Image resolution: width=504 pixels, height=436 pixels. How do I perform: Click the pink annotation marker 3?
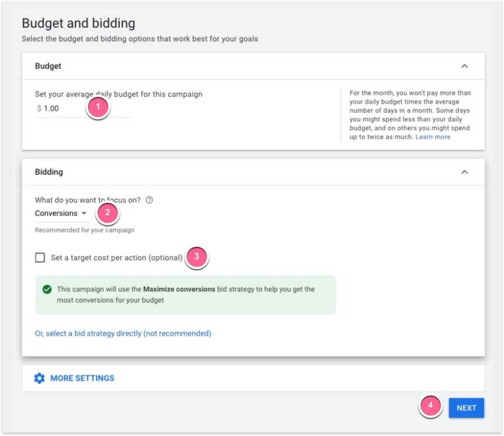click(196, 256)
